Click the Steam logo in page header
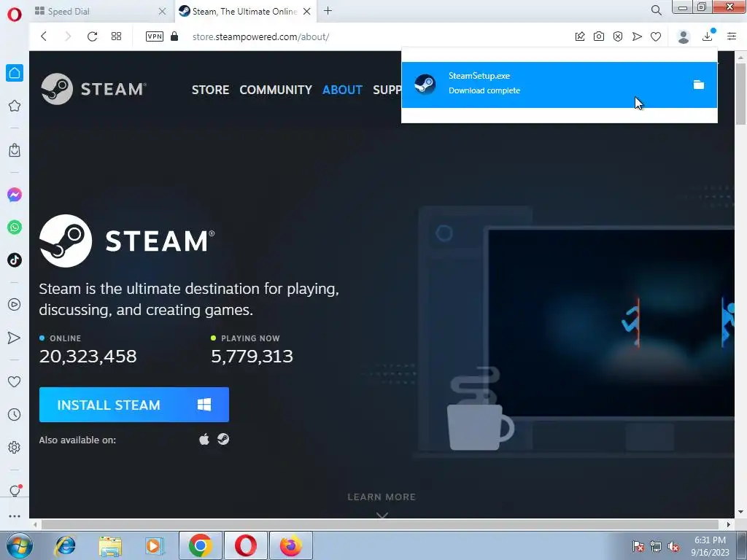This screenshot has height=560, width=747. (94, 89)
